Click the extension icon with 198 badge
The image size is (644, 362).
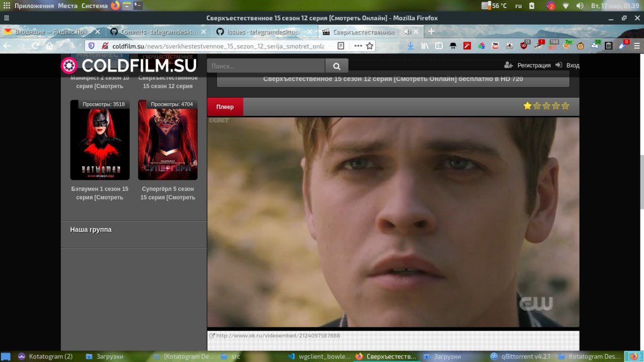click(552, 45)
